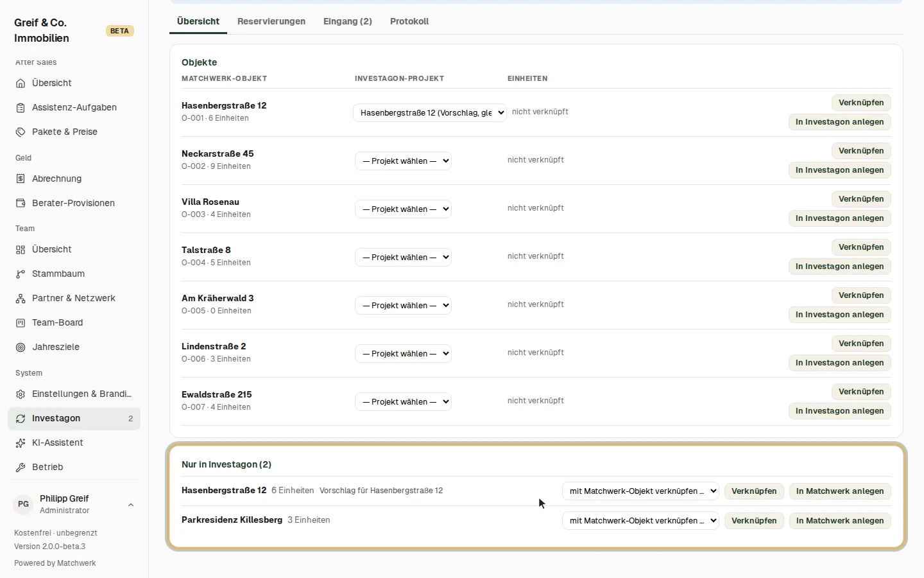Click the O-002 · 9 Einheiten text
924x578 pixels.
point(216,166)
